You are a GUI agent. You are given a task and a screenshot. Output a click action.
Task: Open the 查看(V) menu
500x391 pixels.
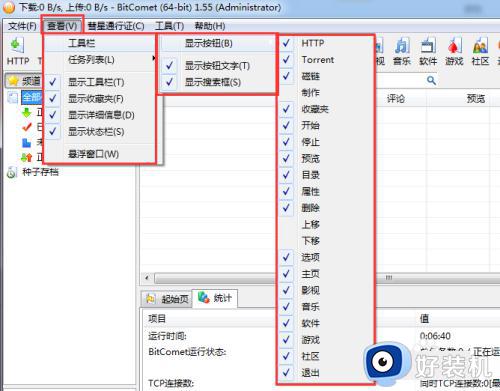pos(62,26)
